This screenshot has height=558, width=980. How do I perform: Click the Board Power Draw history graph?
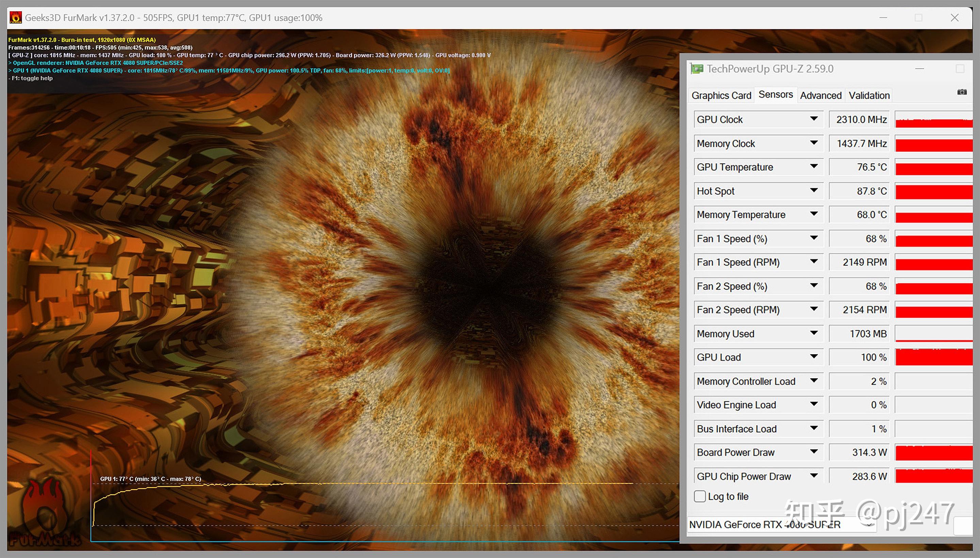tap(934, 452)
